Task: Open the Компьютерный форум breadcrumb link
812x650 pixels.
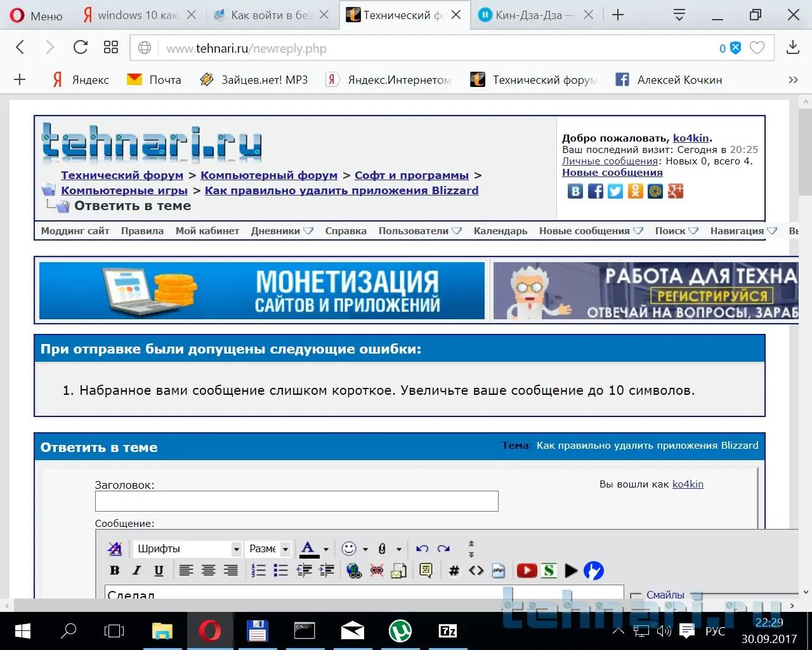Action: click(269, 175)
